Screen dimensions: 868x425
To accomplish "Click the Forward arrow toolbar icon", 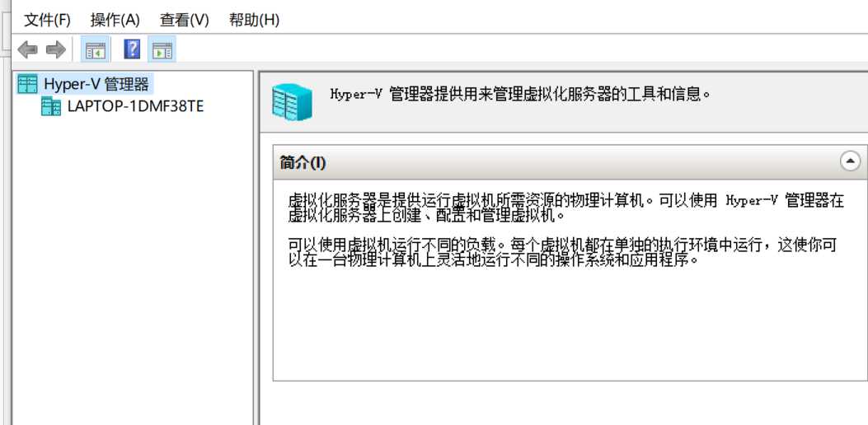I will click(x=55, y=49).
